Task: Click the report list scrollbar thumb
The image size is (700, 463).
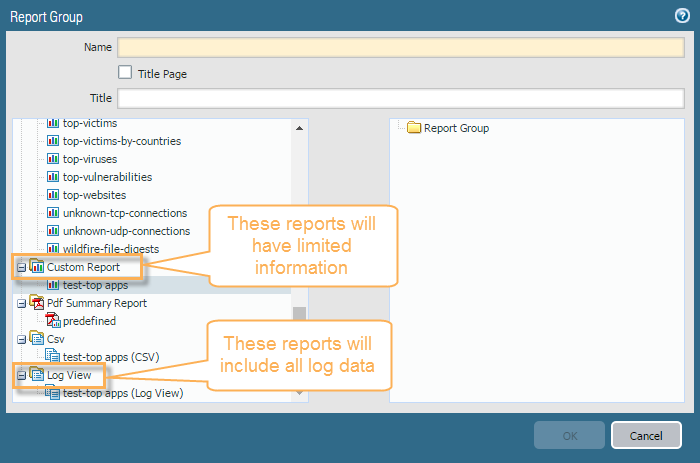Action: pos(300,314)
